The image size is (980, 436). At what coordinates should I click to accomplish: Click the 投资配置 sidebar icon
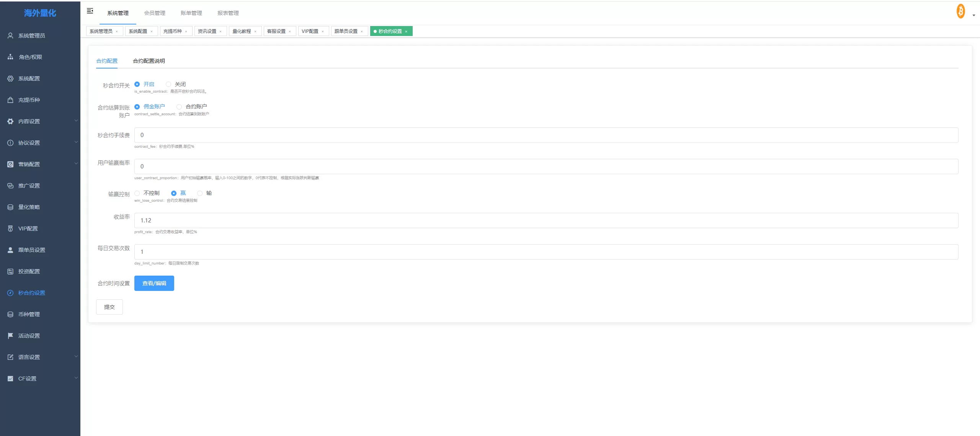[x=10, y=271]
